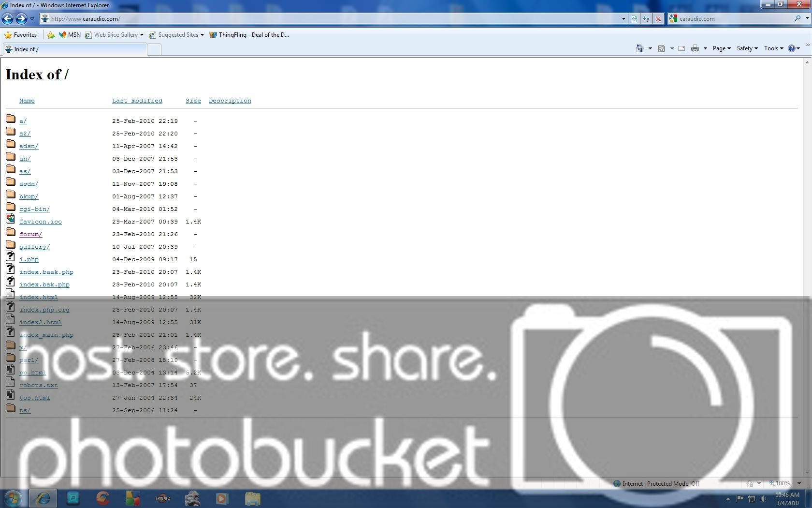
Task: Open the Favorites center
Action: [x=20, y=35]
